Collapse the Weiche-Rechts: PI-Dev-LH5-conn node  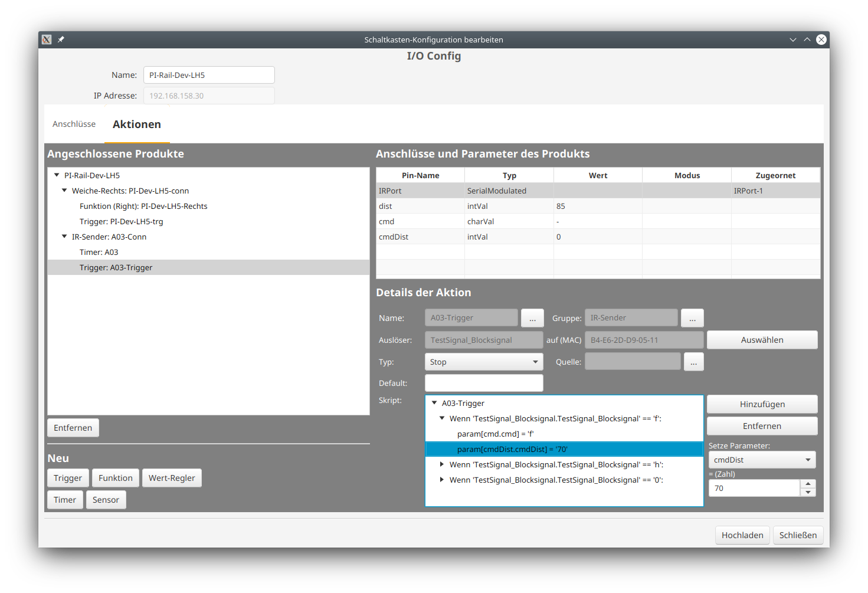(64, 190)
